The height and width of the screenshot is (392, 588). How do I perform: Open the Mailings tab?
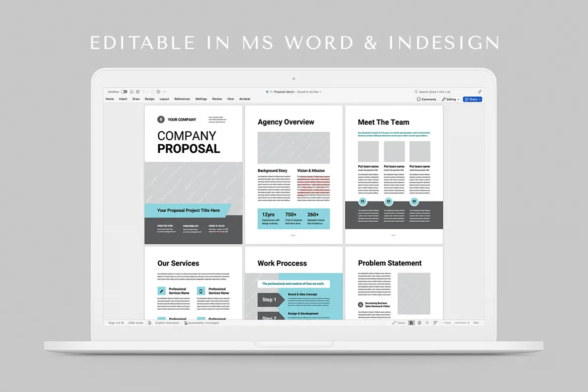tap(201, 99)
